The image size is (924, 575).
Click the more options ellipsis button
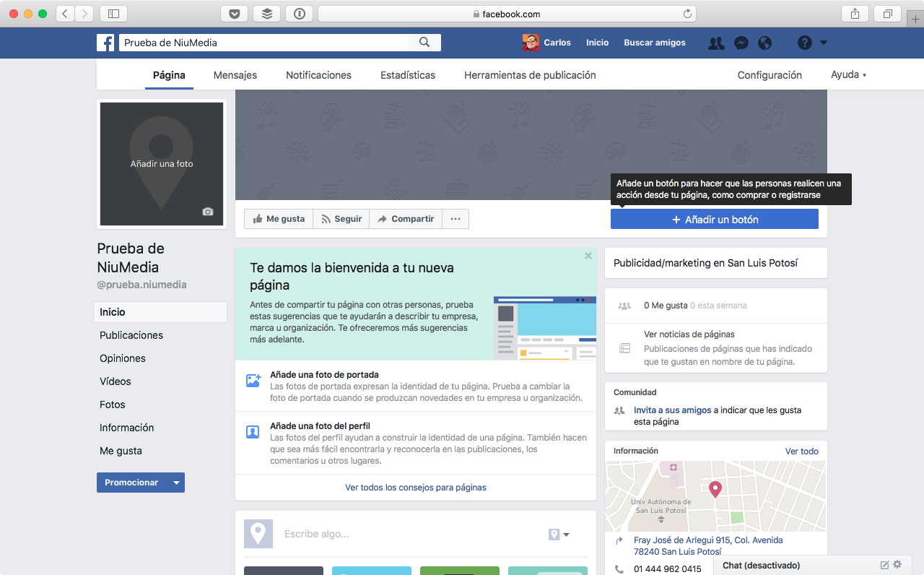coord(456,219)
